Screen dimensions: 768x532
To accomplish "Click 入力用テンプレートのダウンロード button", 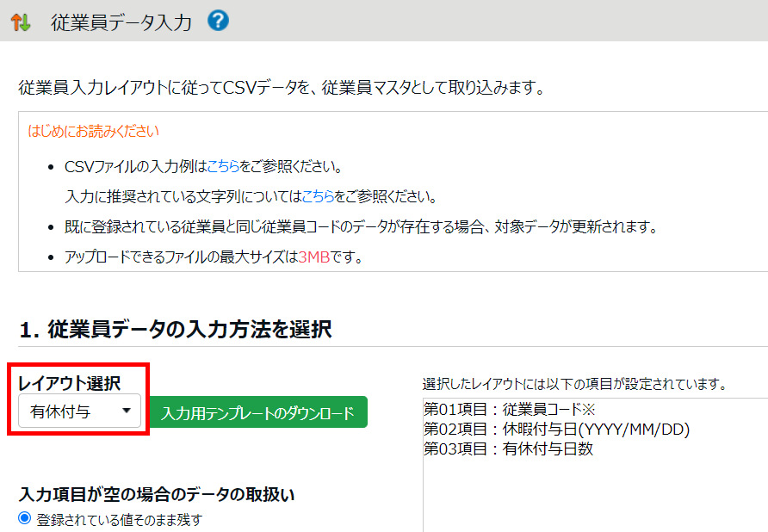I will [x=257, y=412].
